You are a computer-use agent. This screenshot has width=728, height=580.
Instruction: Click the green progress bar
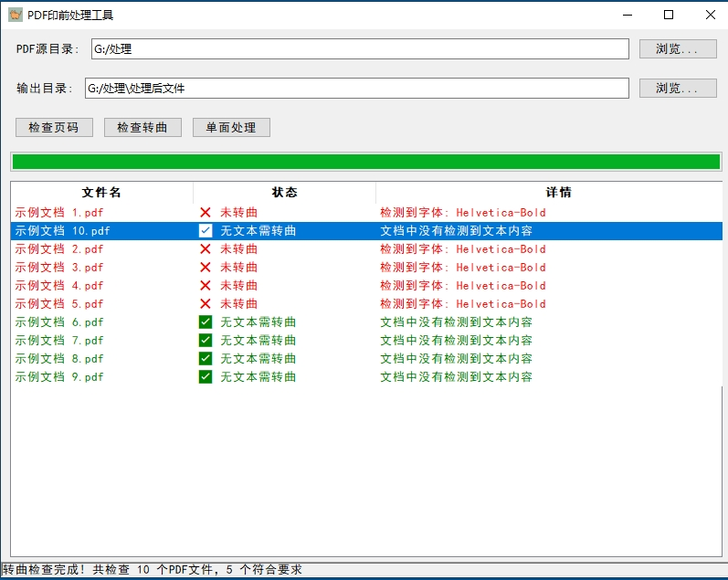click(x=365, y=162)
